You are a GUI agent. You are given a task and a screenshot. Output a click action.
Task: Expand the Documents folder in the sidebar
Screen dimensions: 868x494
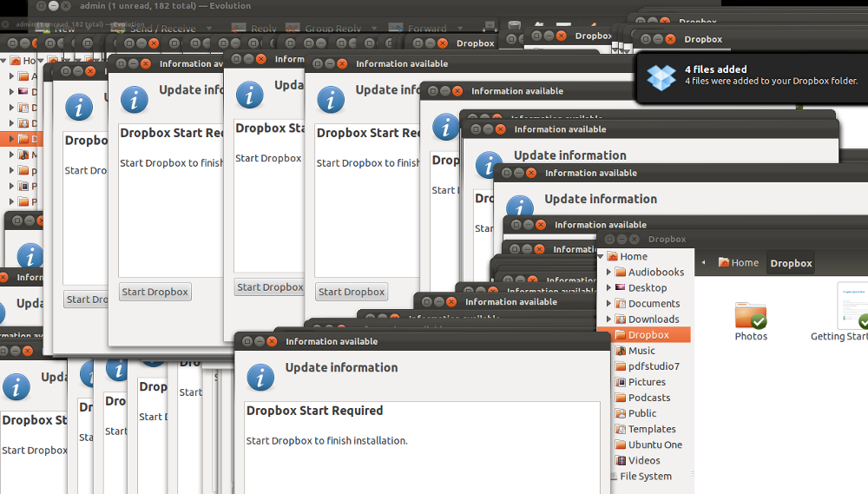point(609,304)
